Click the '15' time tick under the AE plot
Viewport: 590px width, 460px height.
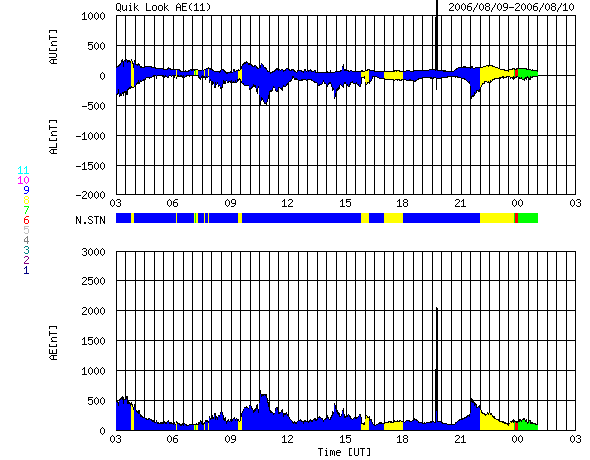345,439
